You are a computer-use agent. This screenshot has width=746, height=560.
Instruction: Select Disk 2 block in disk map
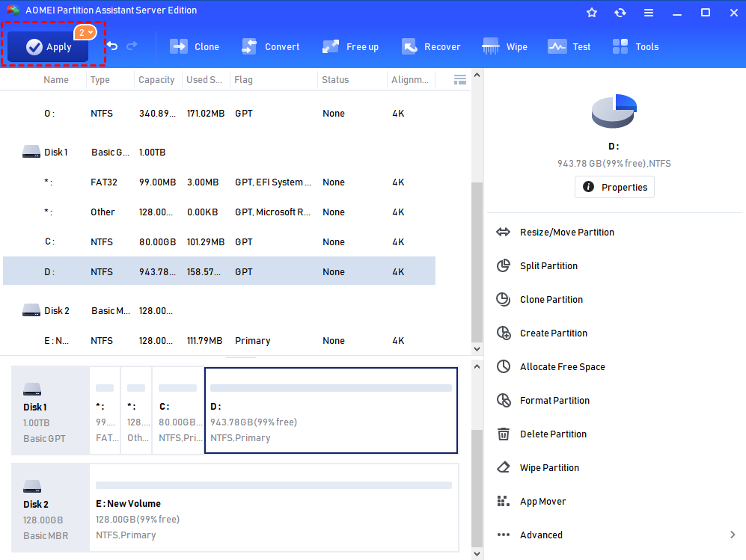pos(50,508)
